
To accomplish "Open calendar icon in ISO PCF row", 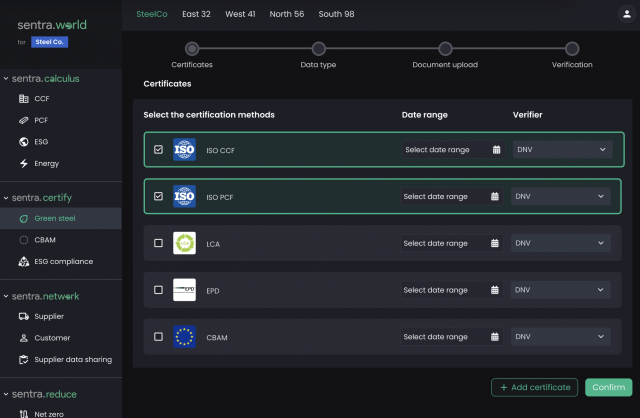I will pos(495,196).
